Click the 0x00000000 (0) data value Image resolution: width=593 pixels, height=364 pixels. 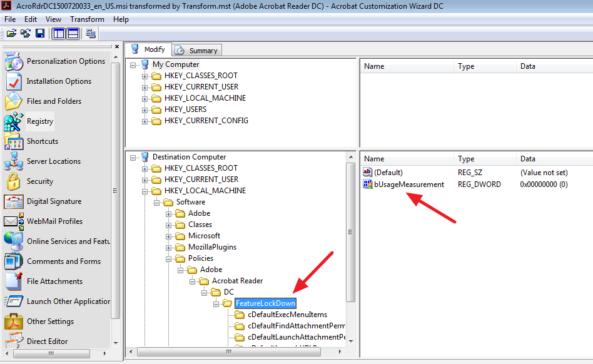(544, 185)
